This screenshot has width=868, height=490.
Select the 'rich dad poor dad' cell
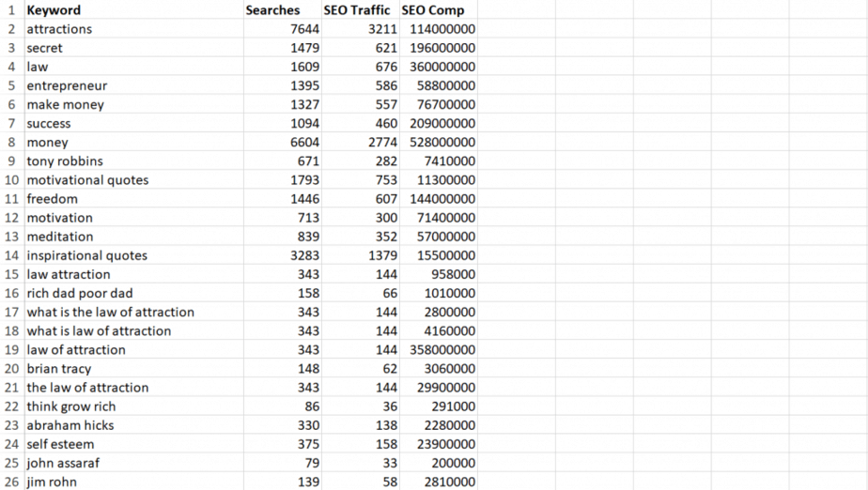click(x=134, y=293)
